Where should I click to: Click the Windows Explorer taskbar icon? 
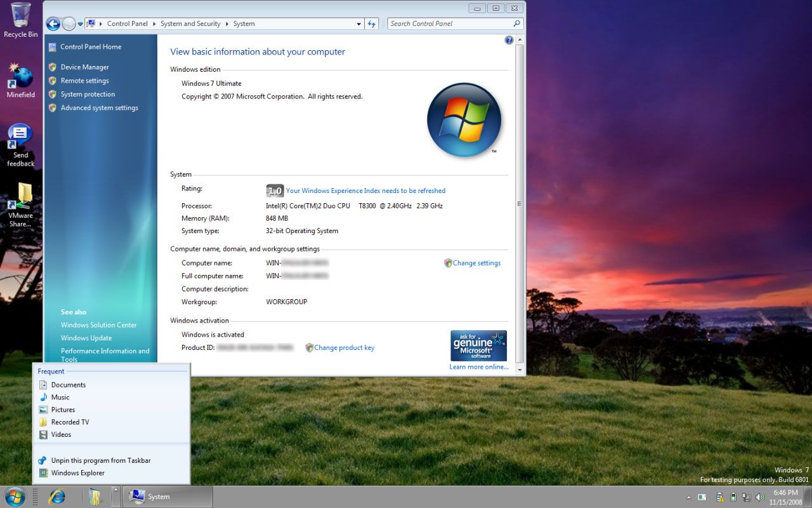click(x=95, y=497)
